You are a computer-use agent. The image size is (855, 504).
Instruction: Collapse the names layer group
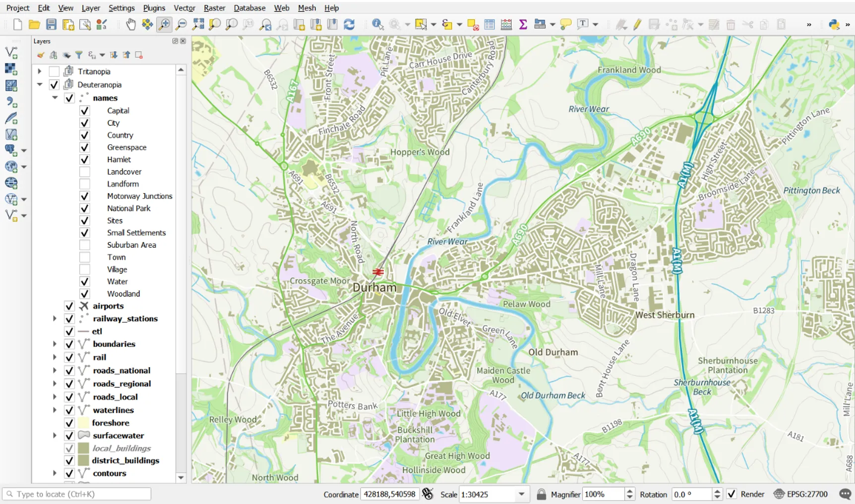[55, 98]
